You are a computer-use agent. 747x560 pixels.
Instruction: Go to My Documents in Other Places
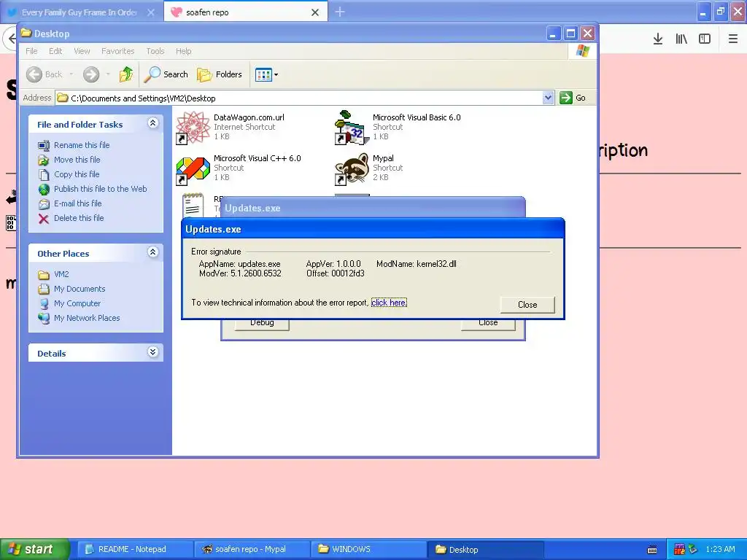79,289
